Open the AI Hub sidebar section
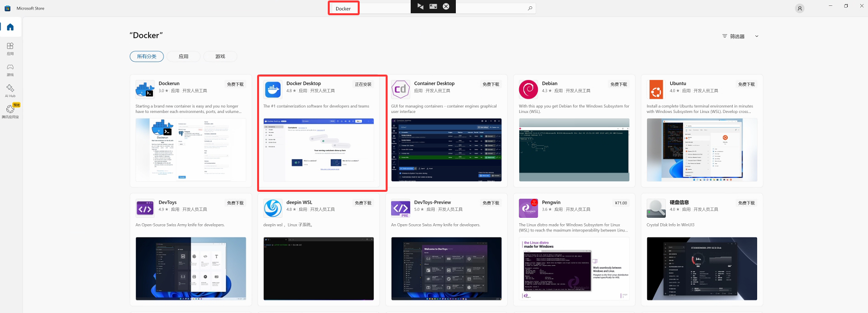 10,90
